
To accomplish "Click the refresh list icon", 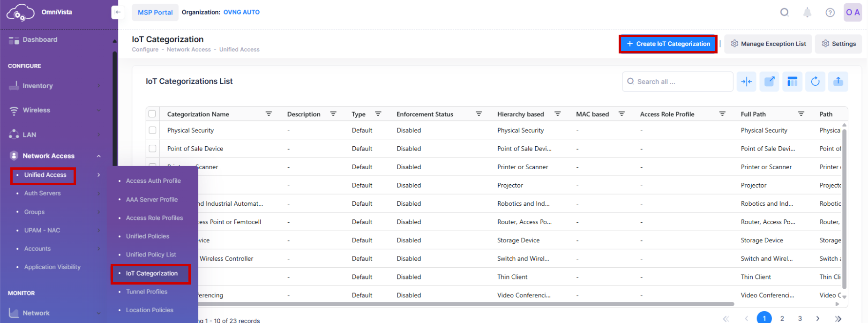I will coord(815,82).
